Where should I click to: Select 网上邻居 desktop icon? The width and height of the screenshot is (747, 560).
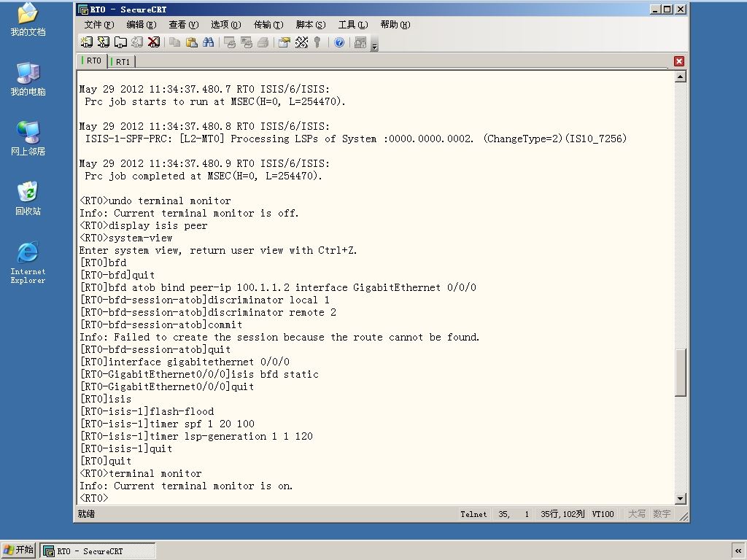click(28, 139)
